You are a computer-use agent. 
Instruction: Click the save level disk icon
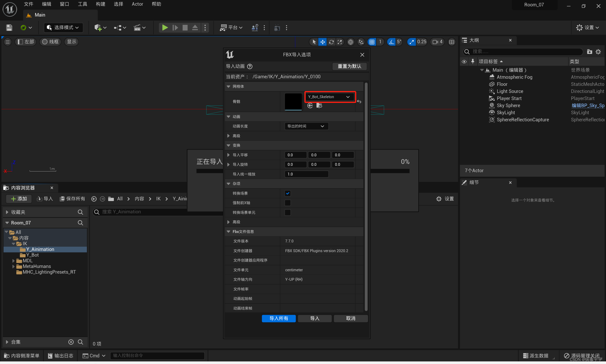[x=9, y=28]
